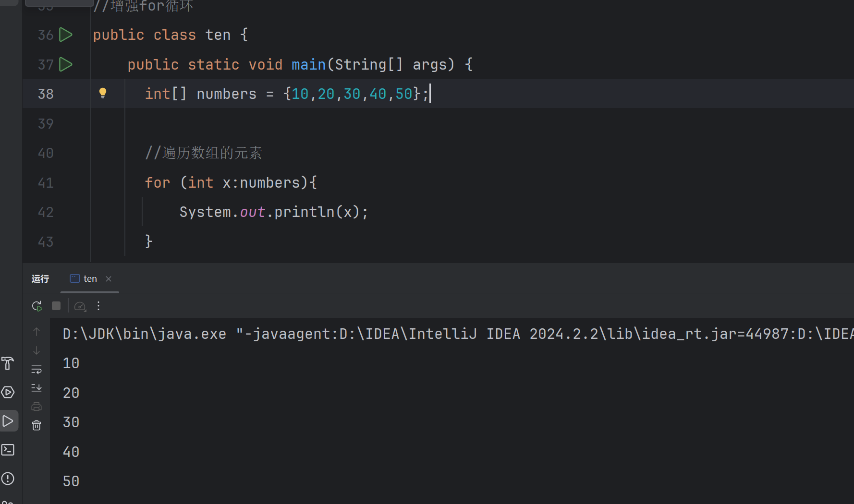Open the Run tool window
Viewport: 854px width, 504px height.
tap(8, 421)
